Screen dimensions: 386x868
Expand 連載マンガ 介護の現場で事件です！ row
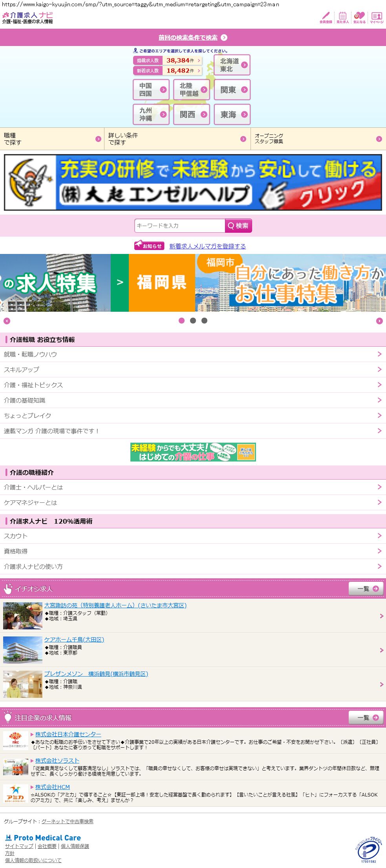193,431
